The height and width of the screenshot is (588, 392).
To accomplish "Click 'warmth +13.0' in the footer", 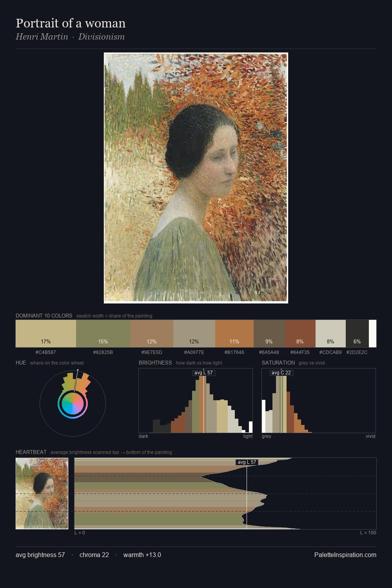I will pyautogui.click(x=142, y=555).
